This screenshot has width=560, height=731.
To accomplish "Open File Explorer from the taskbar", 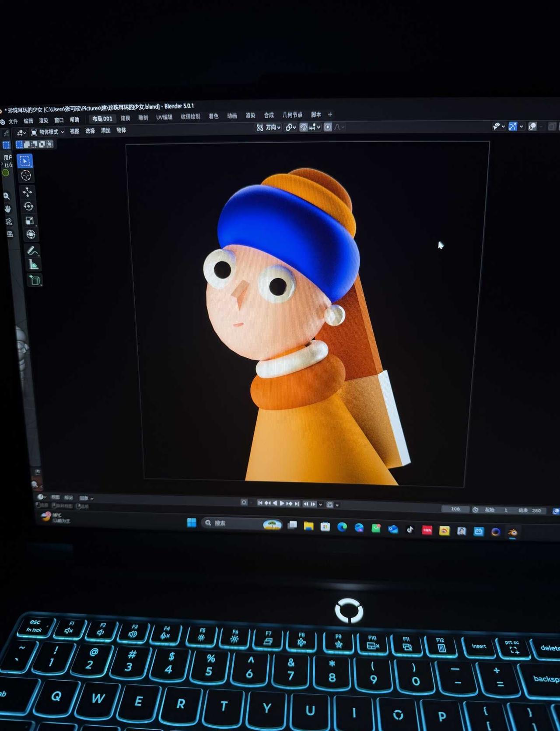I will coord(308,526).
